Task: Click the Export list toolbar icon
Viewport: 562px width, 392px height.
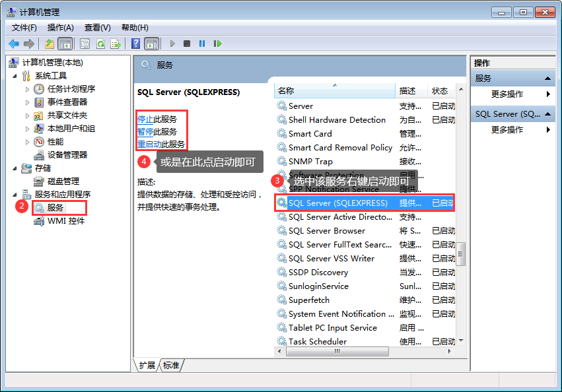Action: 116,44
